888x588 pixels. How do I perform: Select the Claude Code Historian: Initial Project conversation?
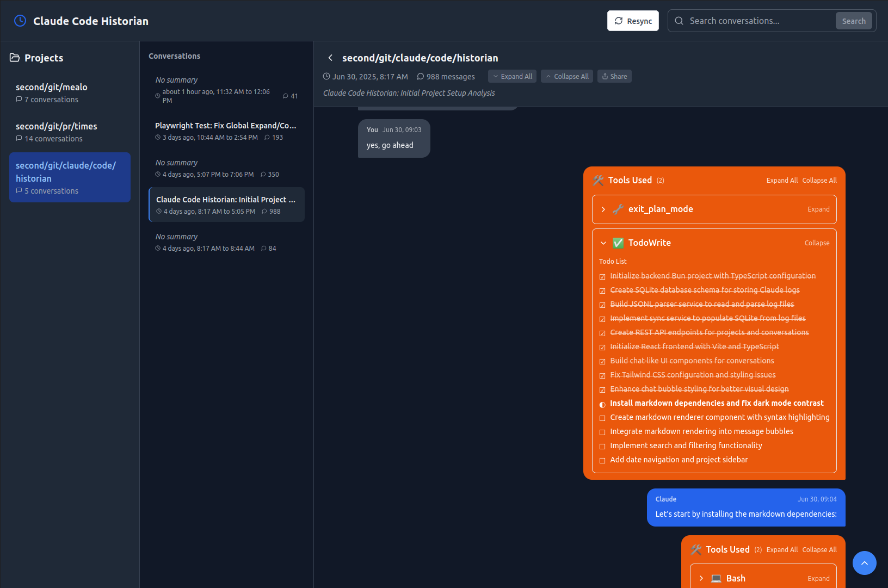(x=226, y=205)
